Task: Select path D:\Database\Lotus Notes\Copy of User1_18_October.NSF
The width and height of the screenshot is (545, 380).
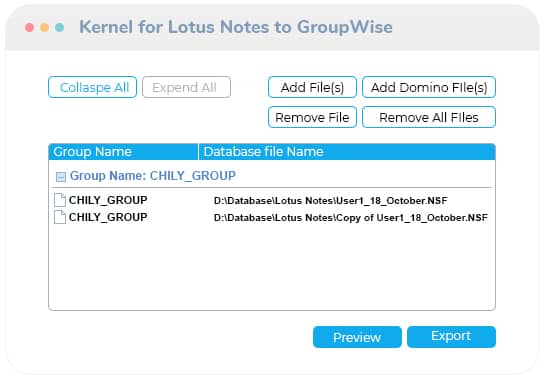Action: 351,218
